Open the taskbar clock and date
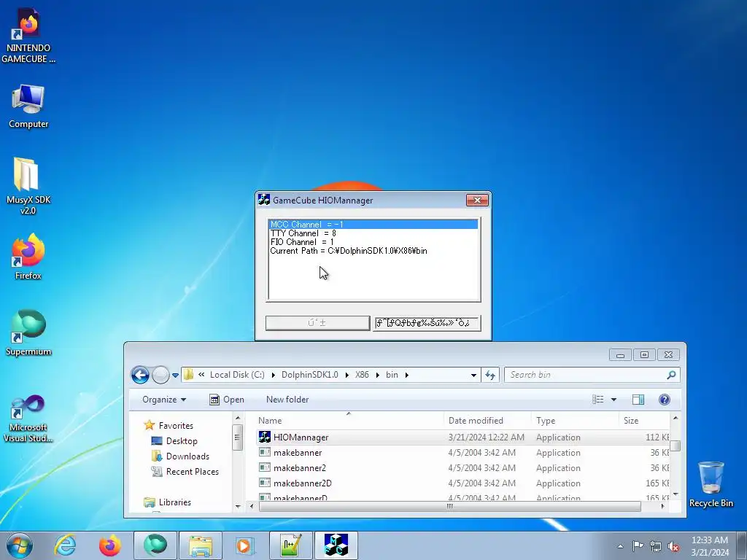The height and width of the screenshot is (560, 747). [710, 545]
